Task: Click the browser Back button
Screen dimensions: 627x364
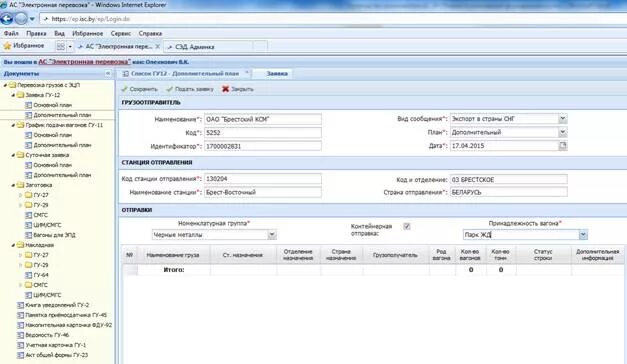Action: 7,18
